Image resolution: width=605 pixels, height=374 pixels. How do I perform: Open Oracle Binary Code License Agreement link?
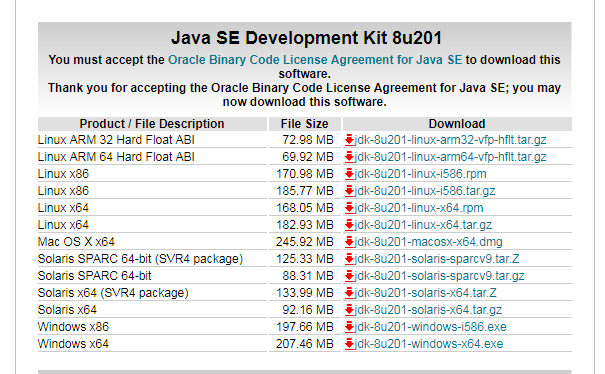pyautogui.click(x=315, y=60)
